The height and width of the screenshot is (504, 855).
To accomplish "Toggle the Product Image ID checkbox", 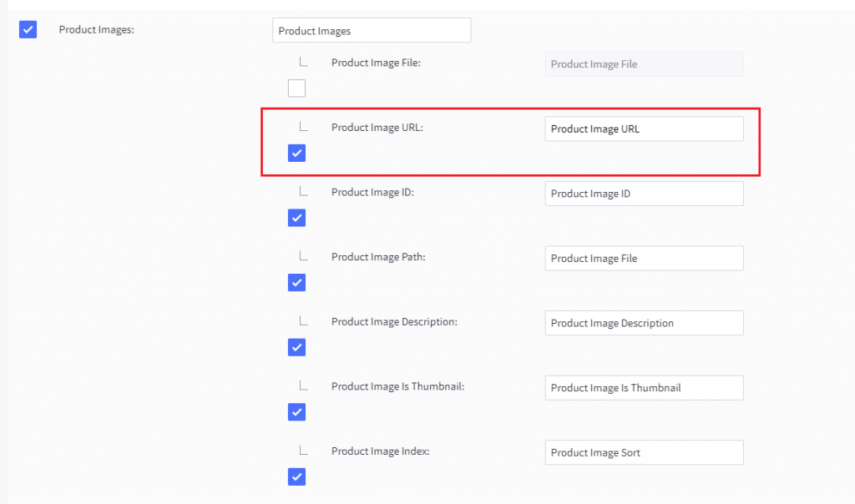I will [296, 218].
